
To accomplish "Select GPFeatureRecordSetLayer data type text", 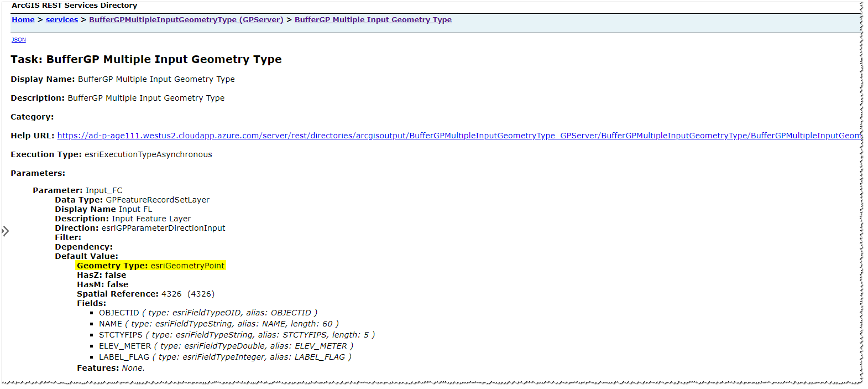I will point(158,200).
